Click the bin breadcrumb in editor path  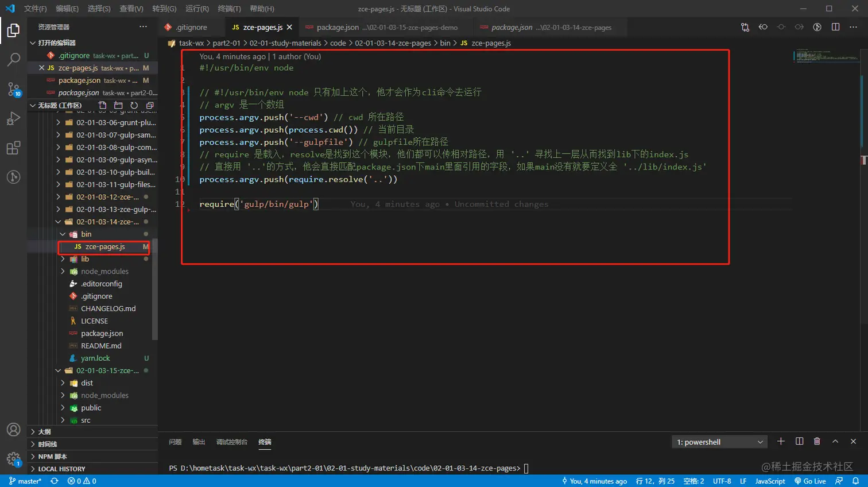click(445, 43)
